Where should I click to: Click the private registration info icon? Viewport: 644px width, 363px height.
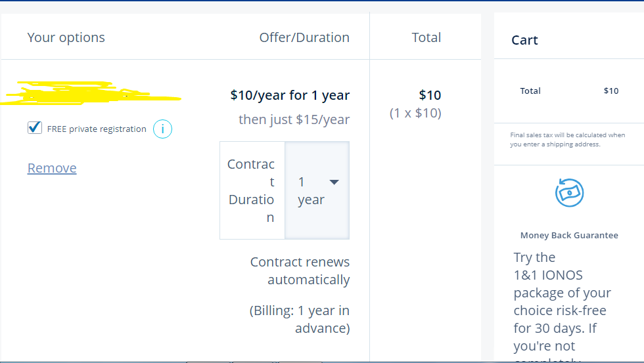pos(163,129)
